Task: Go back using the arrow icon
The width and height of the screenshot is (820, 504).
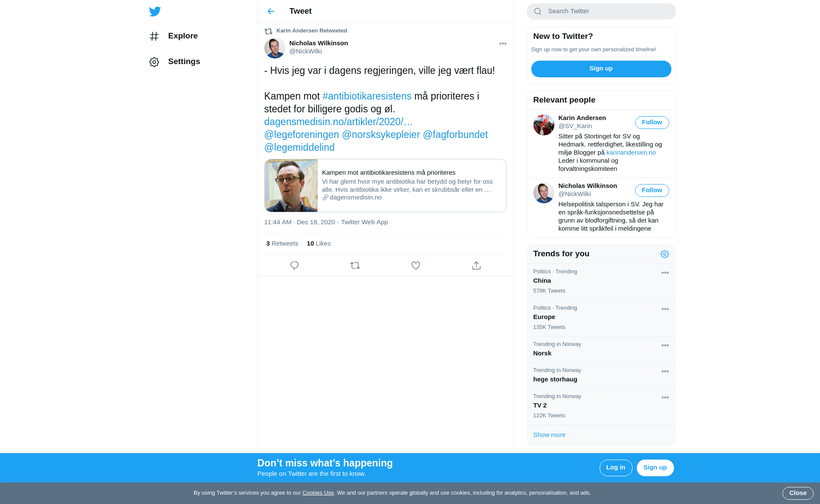Action: point(271,12)
